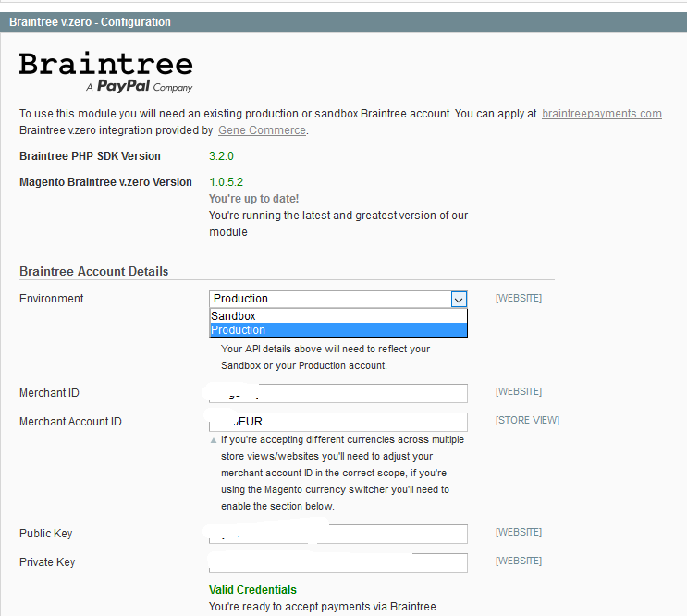
Task: Click the [STORE VIEW] scope label
Action: click(527, 421)
